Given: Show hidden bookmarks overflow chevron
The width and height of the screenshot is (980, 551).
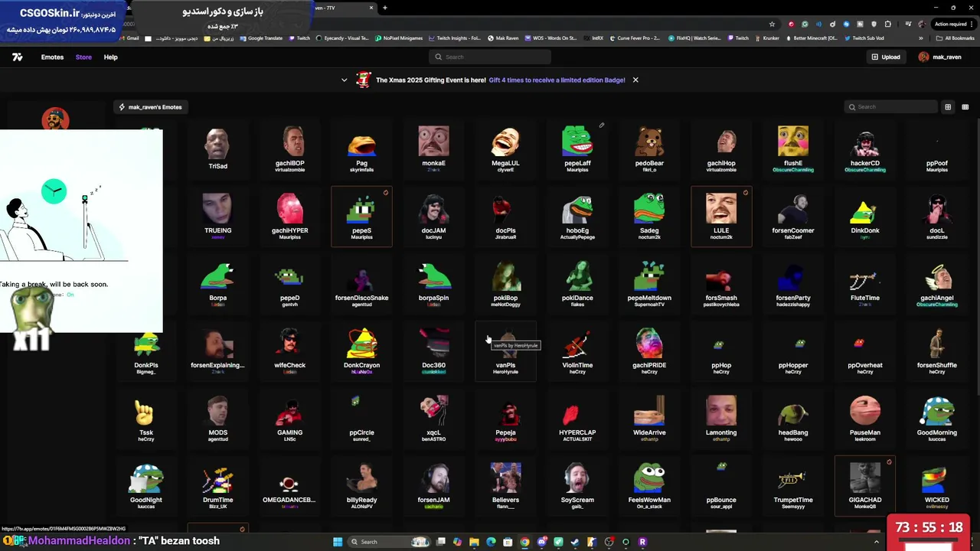Looking at the screenshot, I should point(921,38).
